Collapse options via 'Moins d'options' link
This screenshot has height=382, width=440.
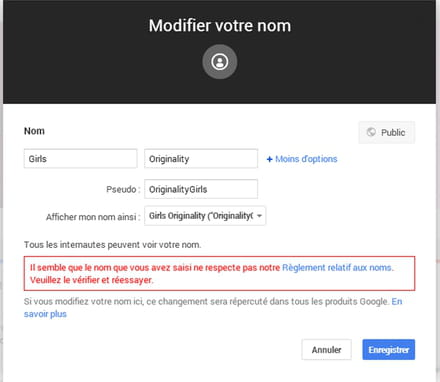306,159
